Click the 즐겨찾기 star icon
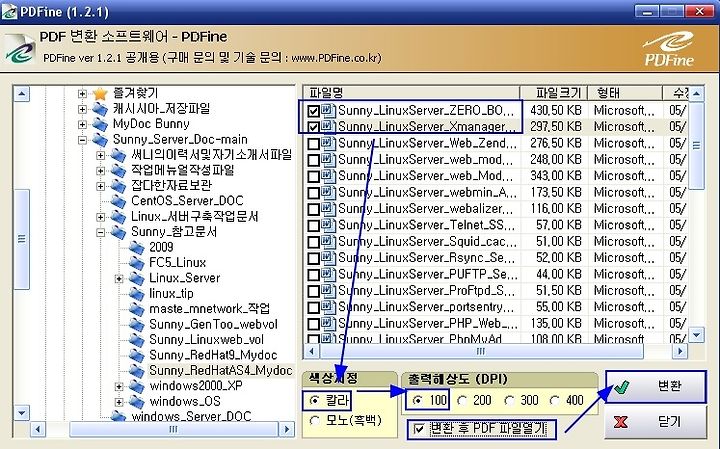Screen dimensions: 720x449 click(100, 94)
